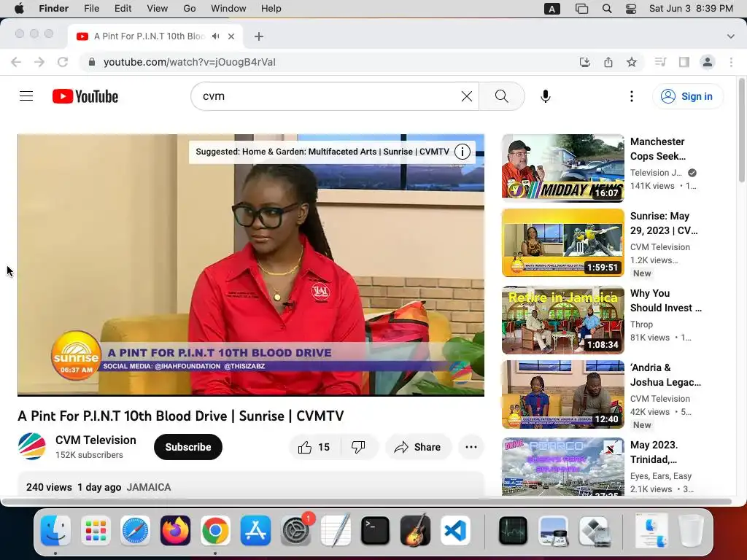Launch Firefox from the Dock
747x560 pixels.
pyautogui.click(x=175, y=530)
